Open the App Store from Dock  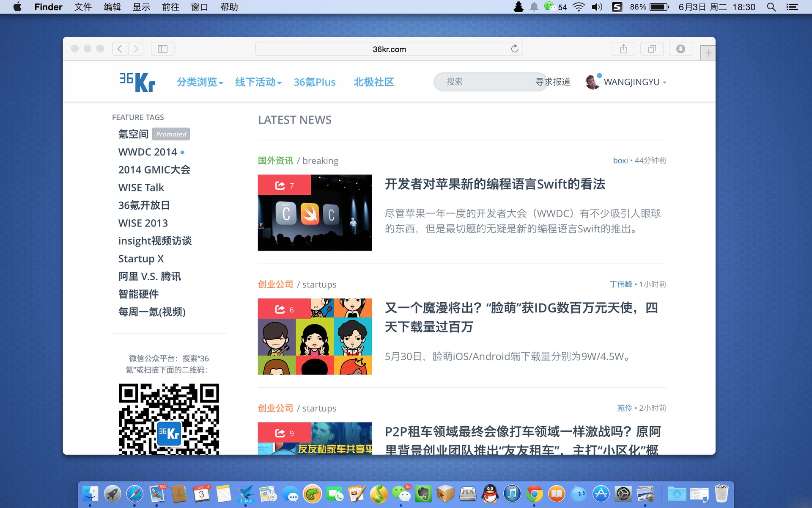point(601,494)
